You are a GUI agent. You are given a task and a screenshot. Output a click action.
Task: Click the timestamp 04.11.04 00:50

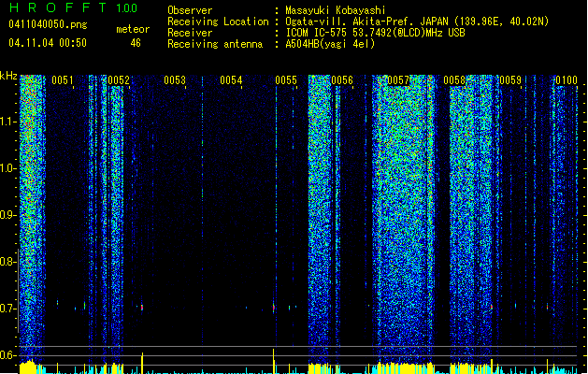pos(48,43)
